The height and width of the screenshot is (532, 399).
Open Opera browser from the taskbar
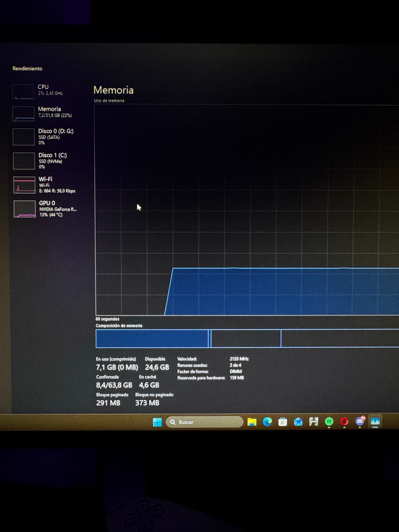point(344,422)
